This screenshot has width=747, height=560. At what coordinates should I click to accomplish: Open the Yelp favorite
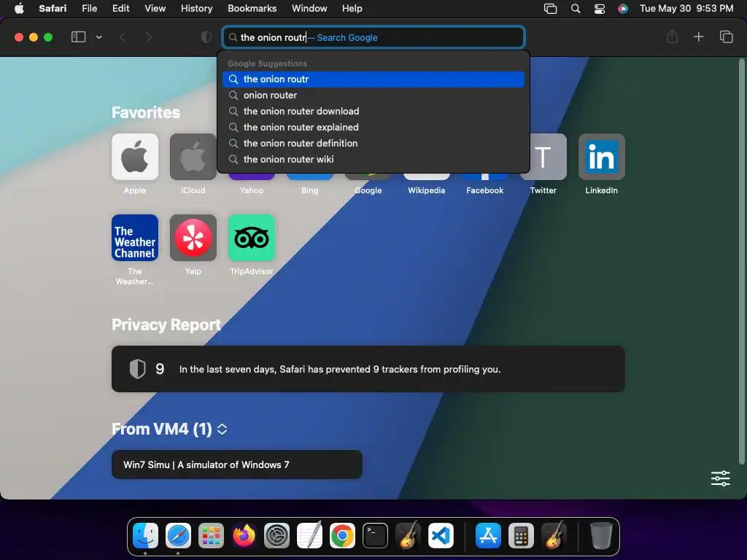coord(193,238)
